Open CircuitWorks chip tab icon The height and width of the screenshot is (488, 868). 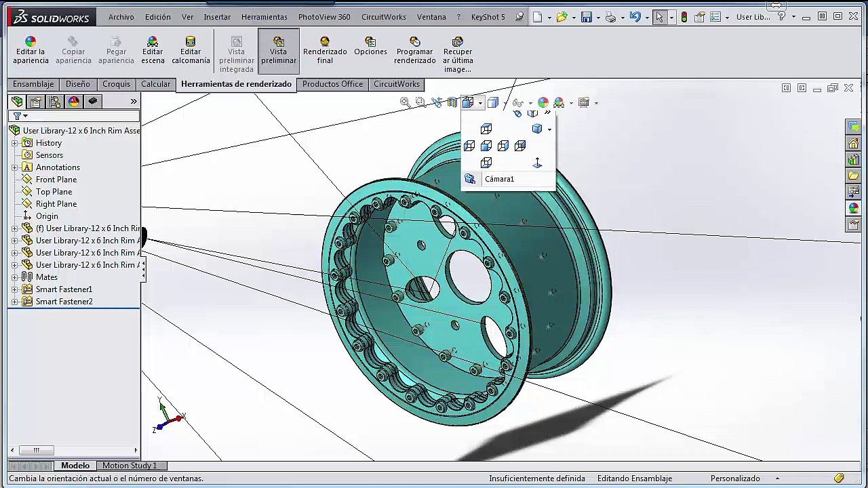click(93, 102)
